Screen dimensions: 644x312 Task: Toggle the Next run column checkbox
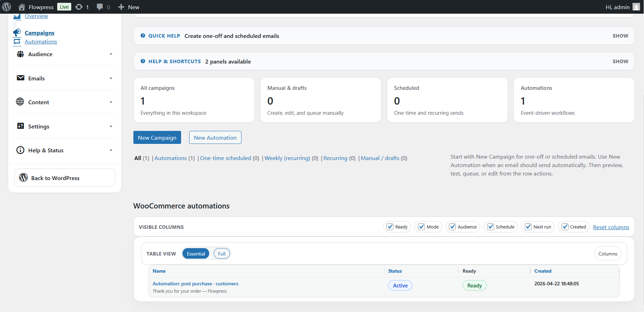(x=528, y=227)
